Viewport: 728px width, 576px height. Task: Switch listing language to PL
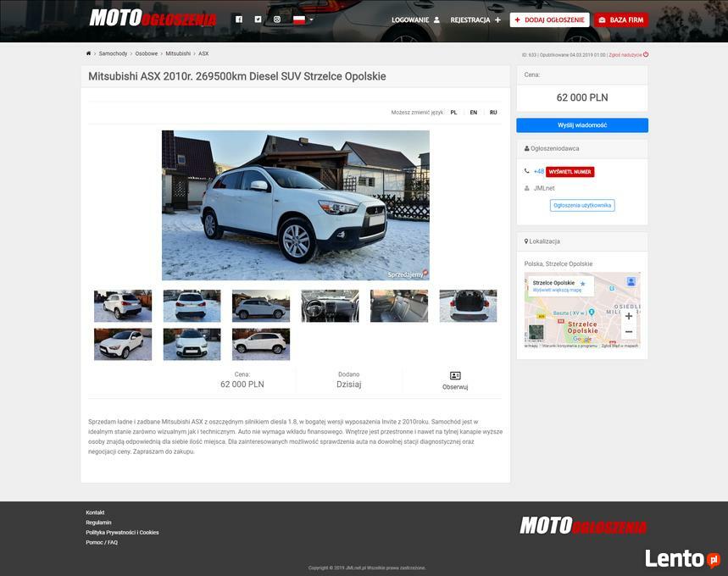click(x=453, y=113)
